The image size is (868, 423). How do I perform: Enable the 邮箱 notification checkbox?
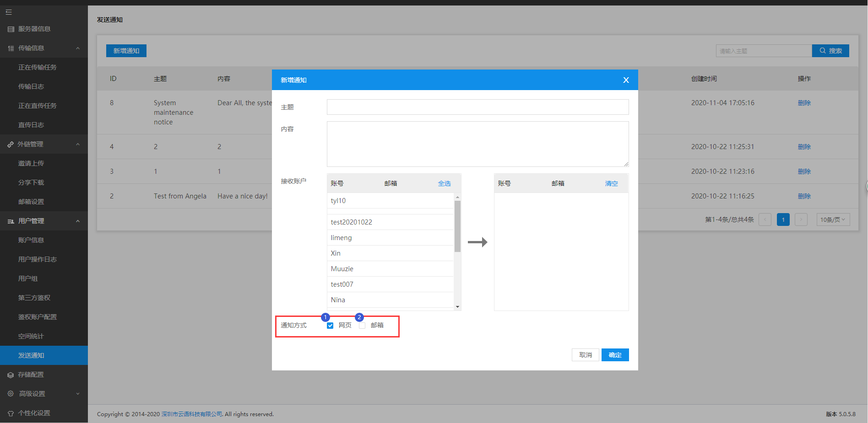pyautogui.click(x=362, y=326)
